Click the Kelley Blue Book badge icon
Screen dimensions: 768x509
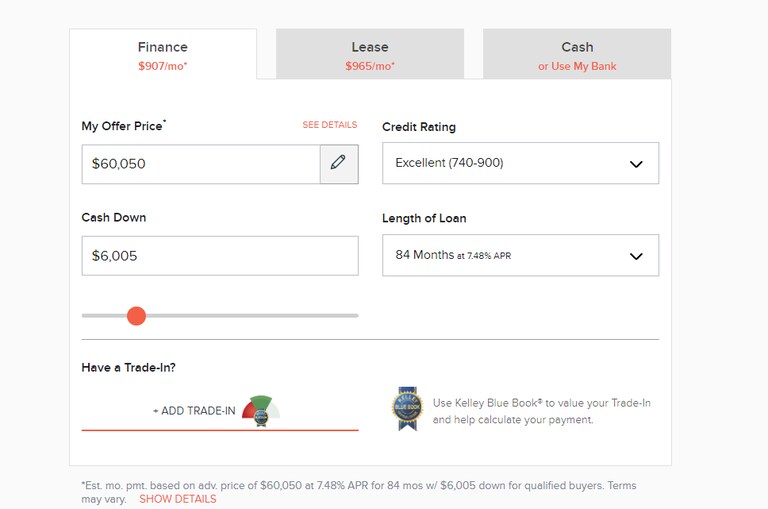pyautogui.click(x=407, y=409)
